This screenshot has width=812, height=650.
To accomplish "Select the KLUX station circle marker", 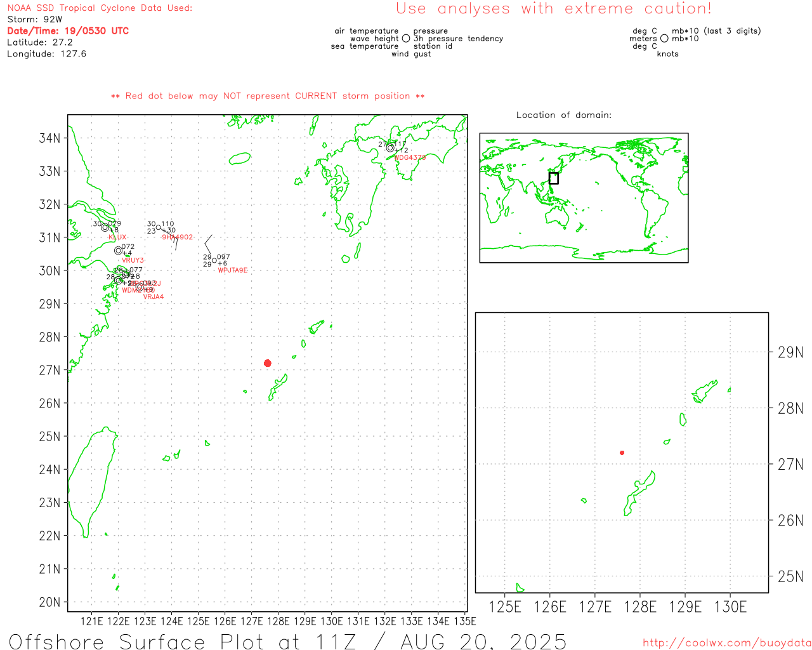I will 105,227.
